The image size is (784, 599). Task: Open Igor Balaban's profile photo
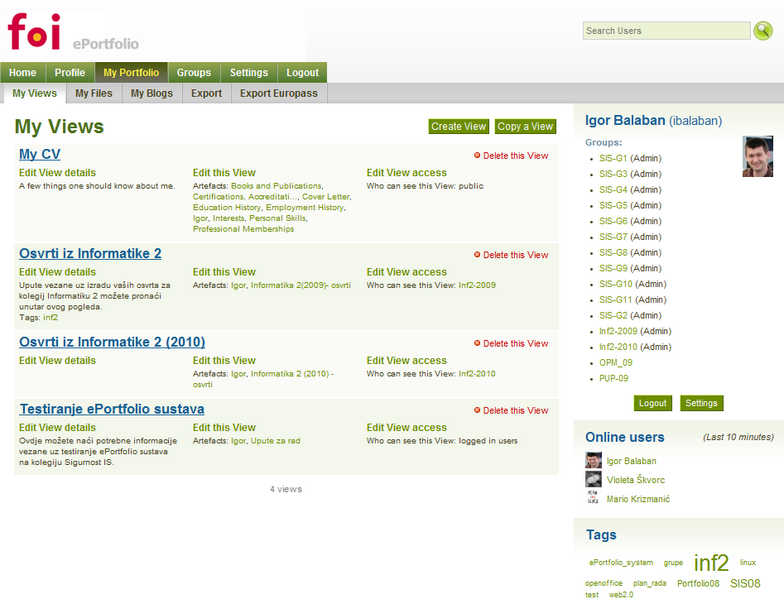pyautogui.click(x=758, y=156)
